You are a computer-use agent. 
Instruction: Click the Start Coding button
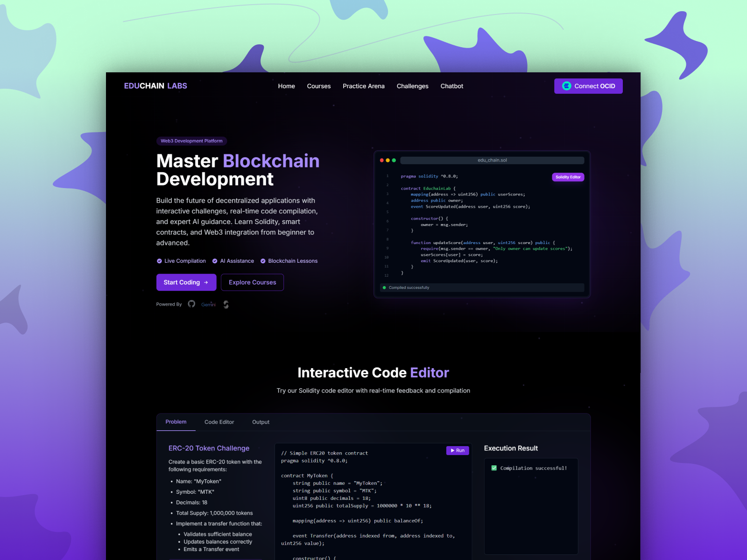pyautogui.click(x=186, y=282)
